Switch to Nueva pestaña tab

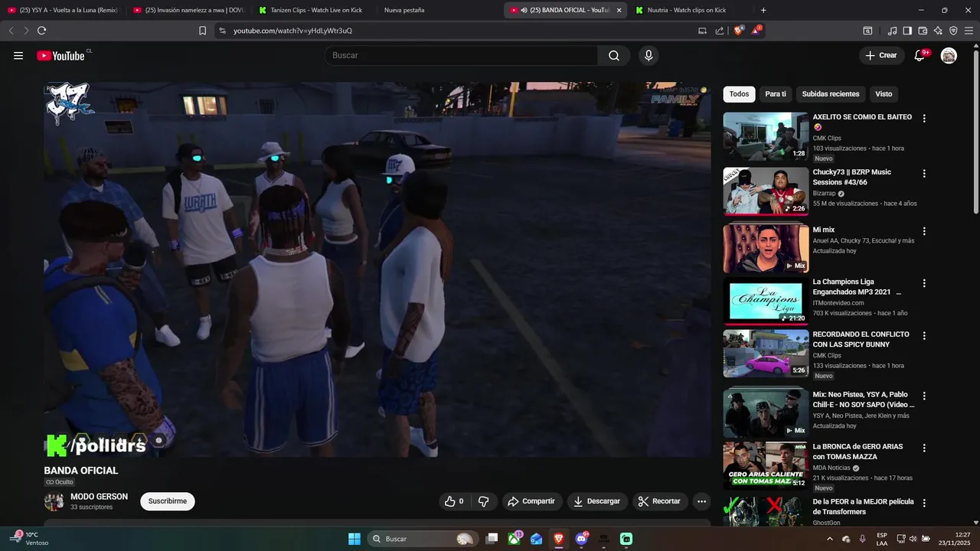(439, 10)
